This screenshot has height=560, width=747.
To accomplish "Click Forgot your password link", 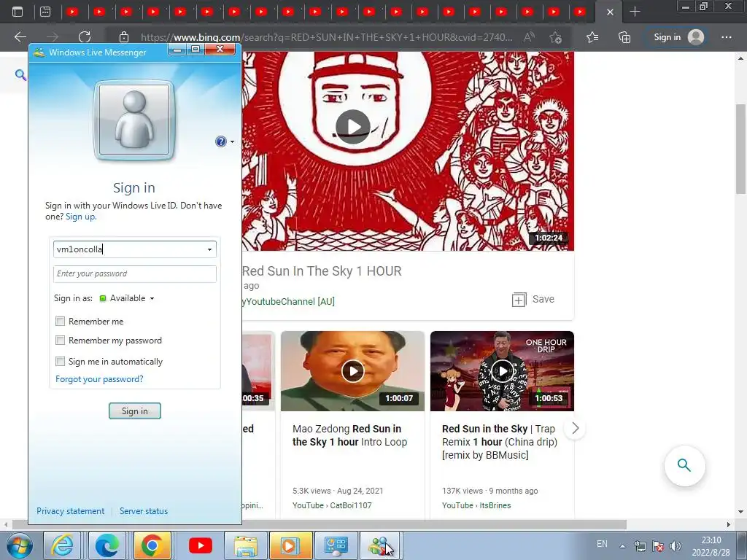I will [x=99, y=379].
